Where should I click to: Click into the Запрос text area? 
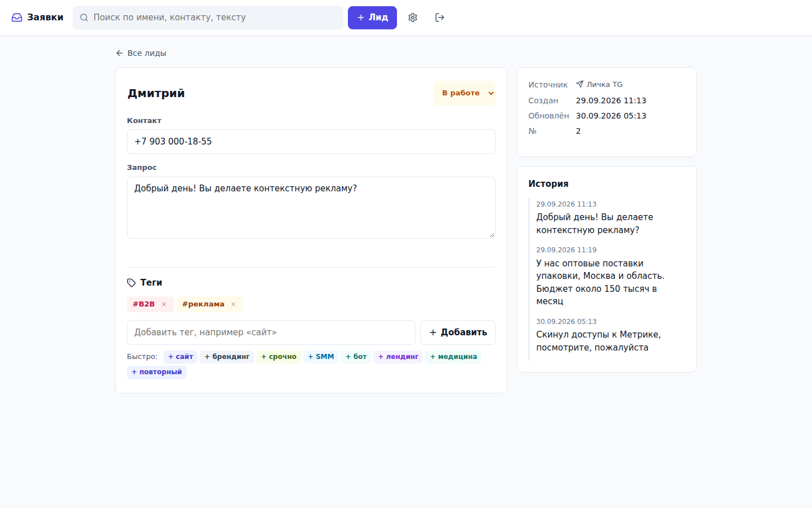311,208
